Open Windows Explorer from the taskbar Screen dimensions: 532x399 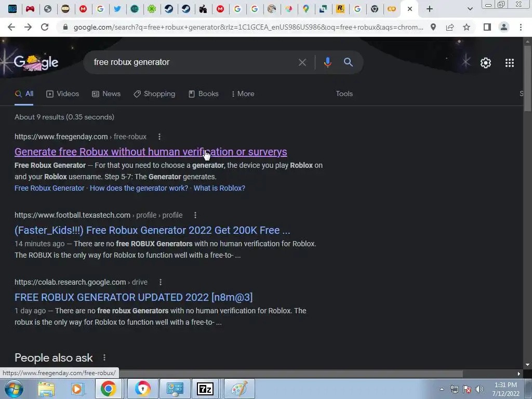click(x=46, y=389)
